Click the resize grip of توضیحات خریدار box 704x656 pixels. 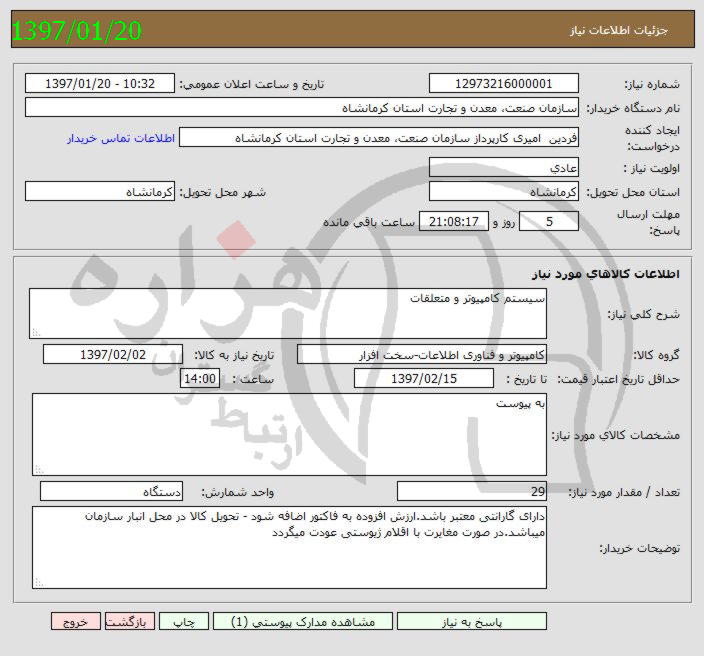coord(39,583)
